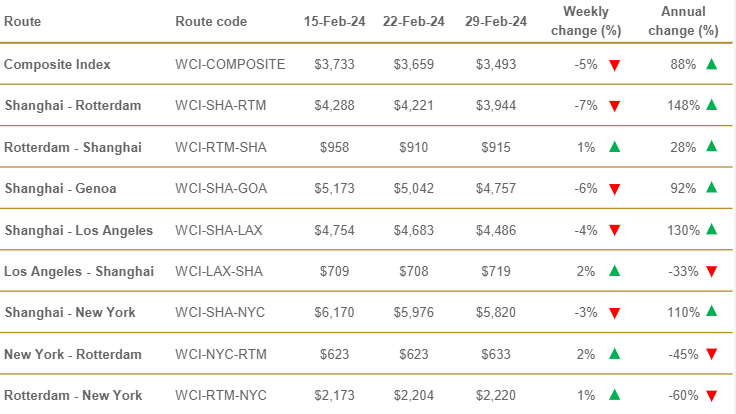
Task: Click the green annual arrow in Shanghai - New York row
Action: click(x=711, y=312)
